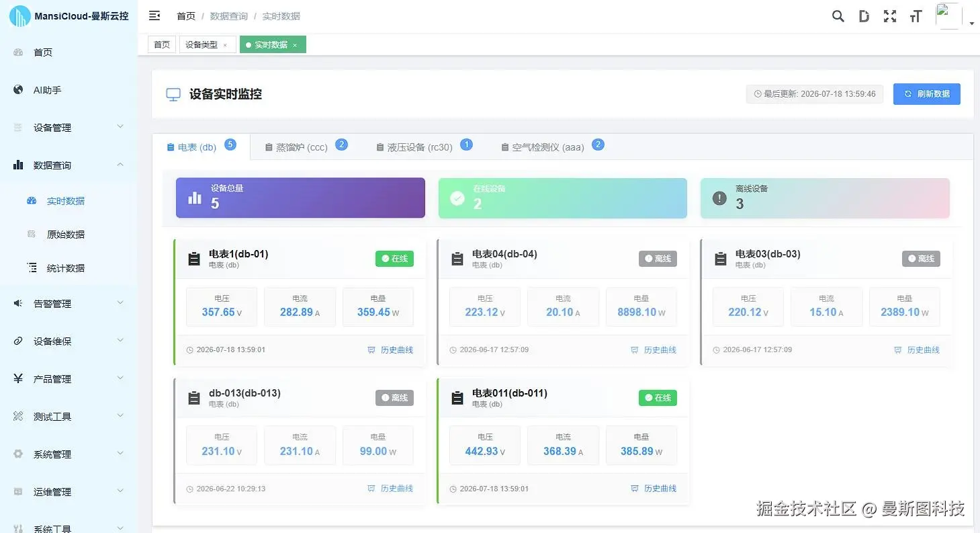Expand the 设备管理 sidebar menu

(69, 128)
